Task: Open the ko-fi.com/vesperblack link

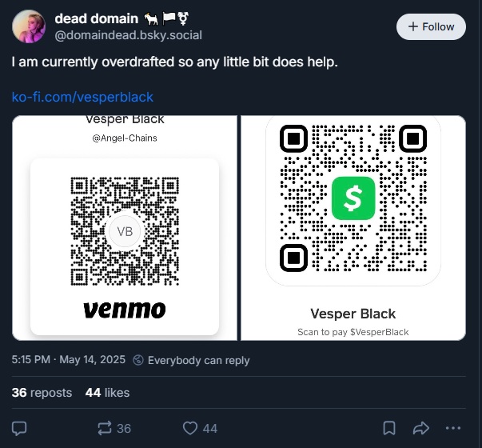Action: click(x=82, y=97)
